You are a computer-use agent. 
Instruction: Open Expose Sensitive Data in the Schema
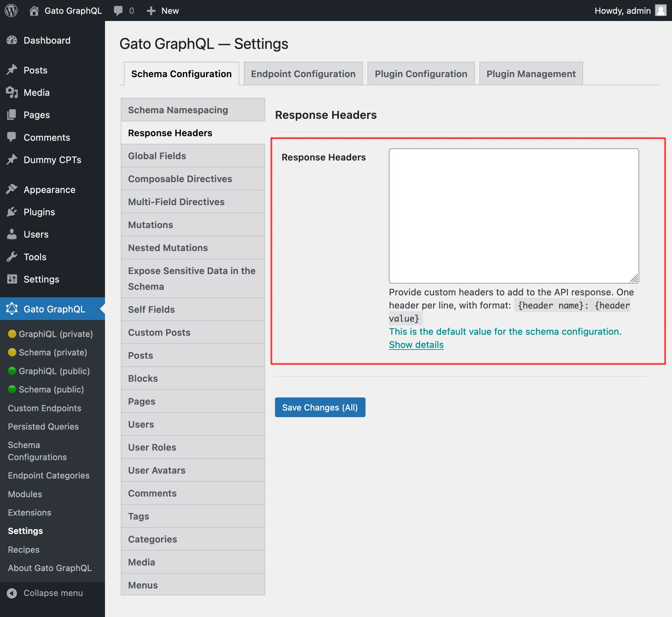point(193,278)
